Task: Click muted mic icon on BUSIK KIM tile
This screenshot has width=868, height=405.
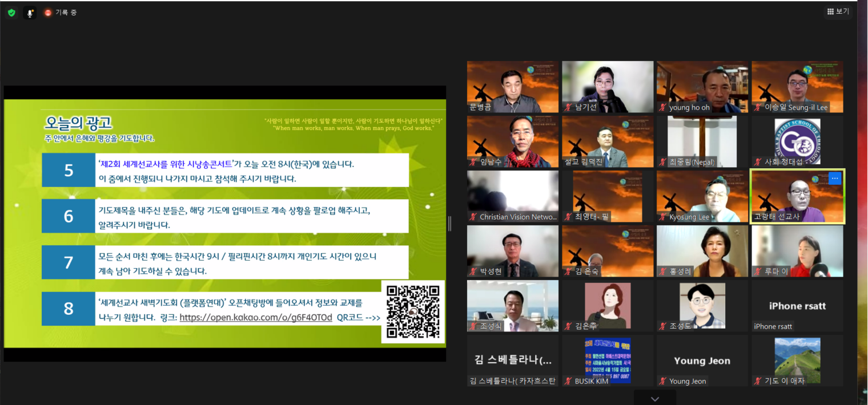Action: 568,381
